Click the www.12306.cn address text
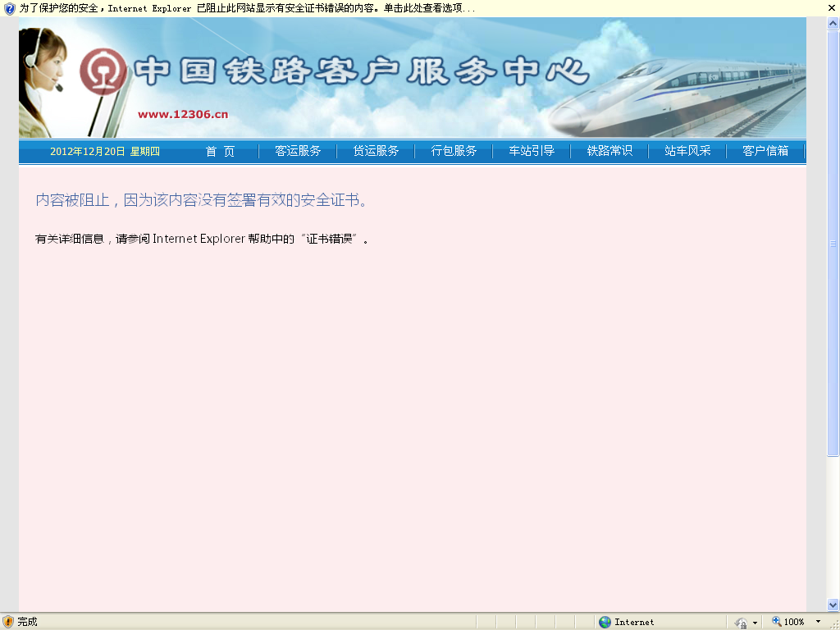Screen dimensions: 840x630 click(183, 114)
